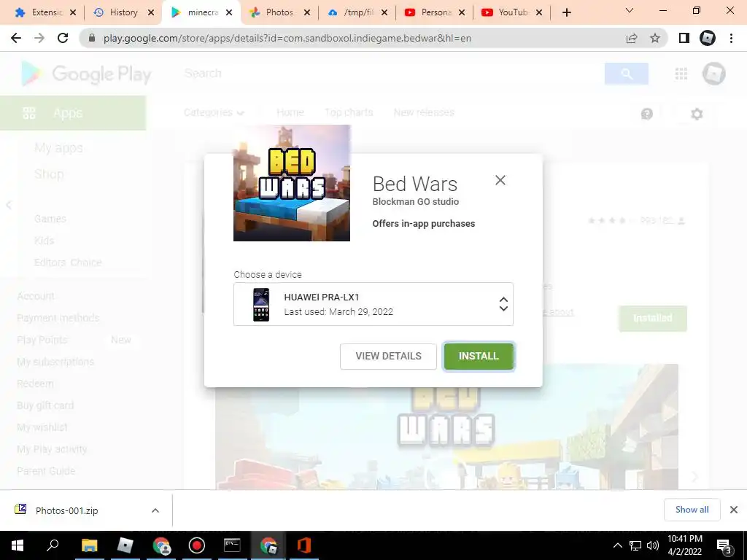The width and height of the screenshot is (747, 560).
Task: Click the Bed Wars app icon image
Action: (x=292, y=183)
